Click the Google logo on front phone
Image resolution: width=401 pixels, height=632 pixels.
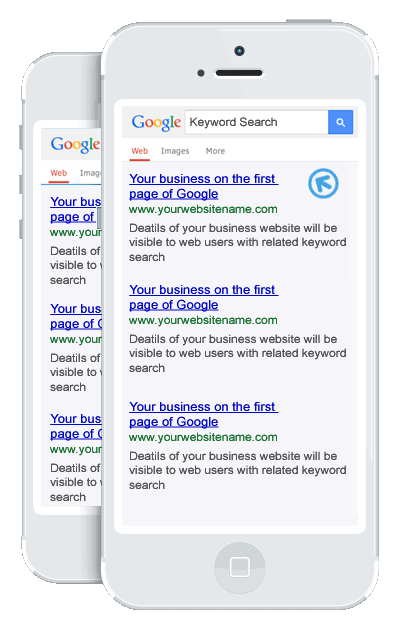tap(156, 123)
